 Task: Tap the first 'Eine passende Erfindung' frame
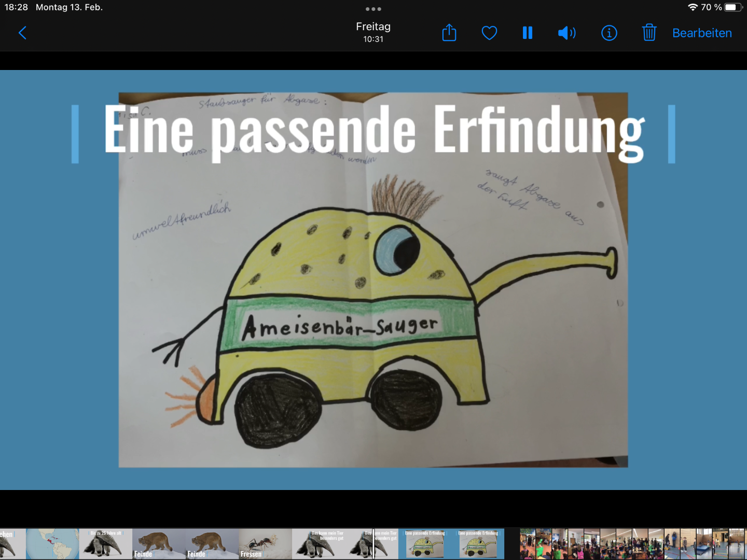click(425, 544)
